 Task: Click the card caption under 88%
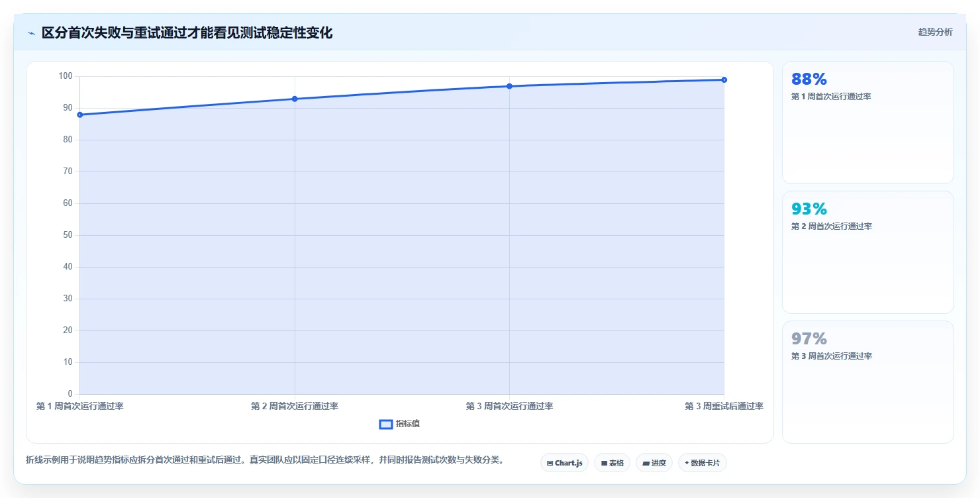pyautogui.click(x=831, y=97)
